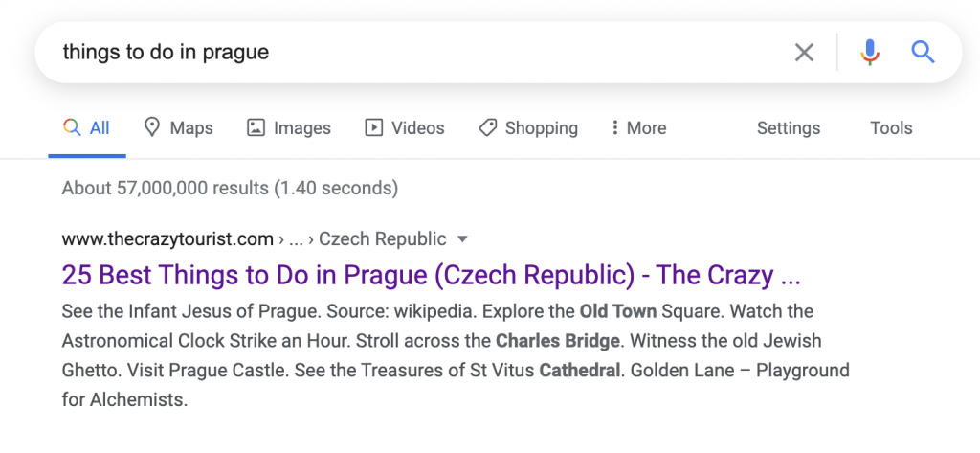Viewport: 980px width, 453px height.
Task: Click the bold Cathedral word in the snippet
Action: [580, 371]
